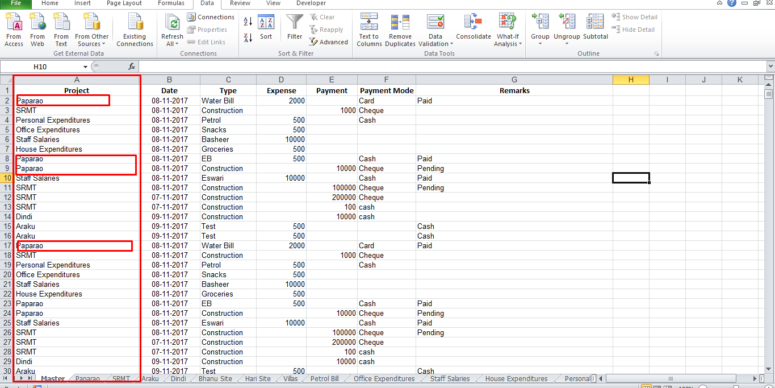The image size is (775, 388).
Task: Click Remove Duplicates
Action: coord(400,30)
